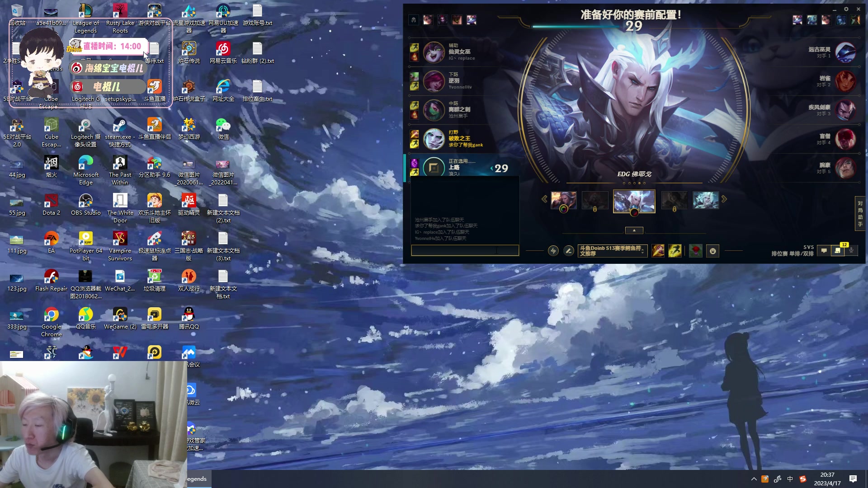This screenshot has height=488, width=868.
Task: Open QQ音乐 desktop shortcut
Action: click(85, 319)
